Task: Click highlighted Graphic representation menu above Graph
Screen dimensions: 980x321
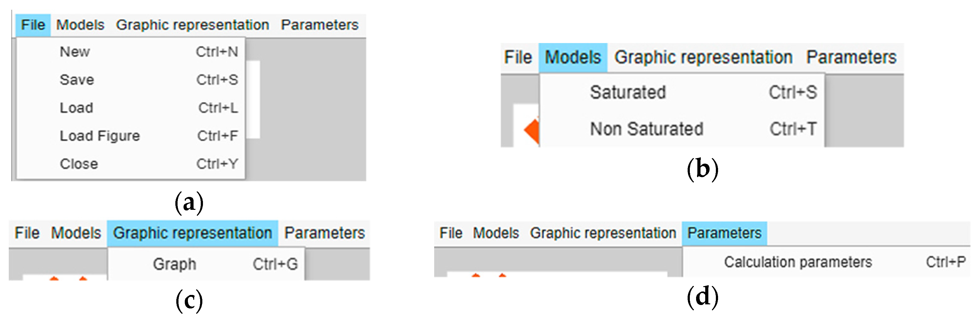Action: pos(192,233)
